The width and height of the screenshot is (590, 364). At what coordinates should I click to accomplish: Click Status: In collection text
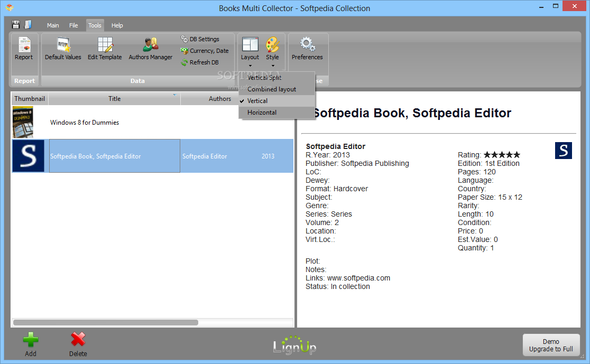click(x=337, y=286)
